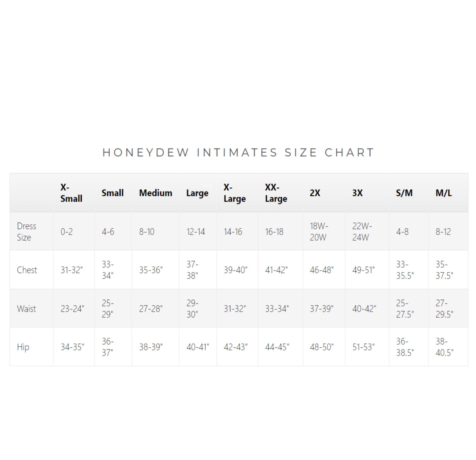Click the 3X hip value 51-53"

click(363, 347)
